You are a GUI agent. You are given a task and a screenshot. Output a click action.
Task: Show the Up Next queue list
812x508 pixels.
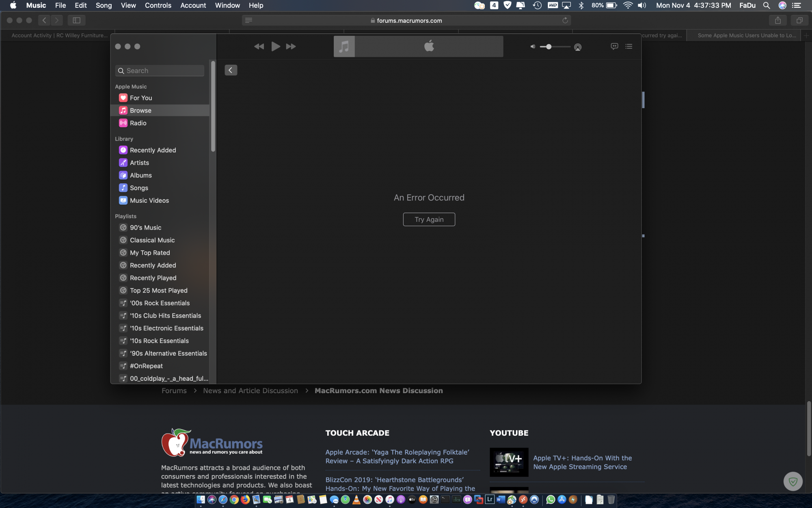628,46
